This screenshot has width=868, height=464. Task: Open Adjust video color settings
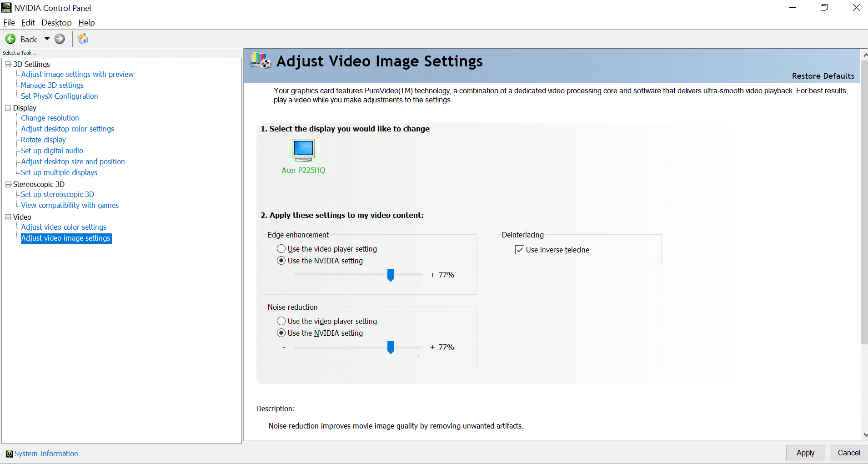click(64, 227)
